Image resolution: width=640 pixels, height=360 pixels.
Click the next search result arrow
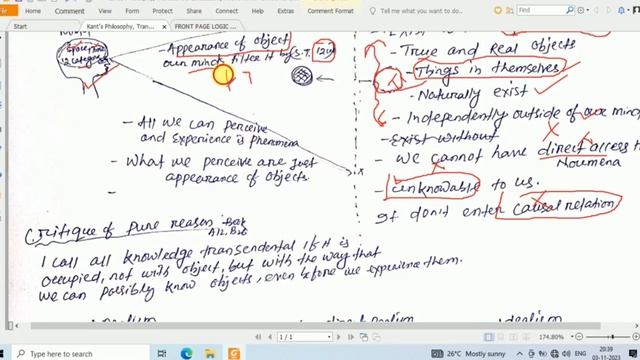[608, 11]
